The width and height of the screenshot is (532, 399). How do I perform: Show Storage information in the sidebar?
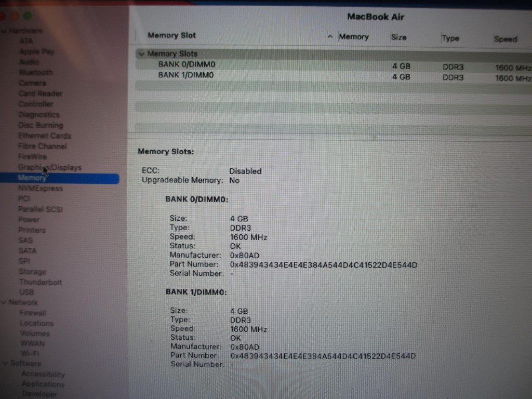pos(33,272)
